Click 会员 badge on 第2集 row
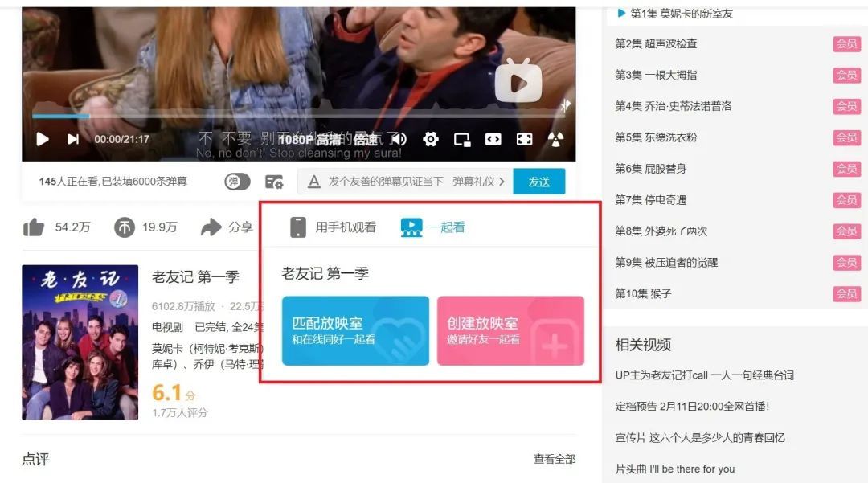The image size is (868, 483). [847, 43]
